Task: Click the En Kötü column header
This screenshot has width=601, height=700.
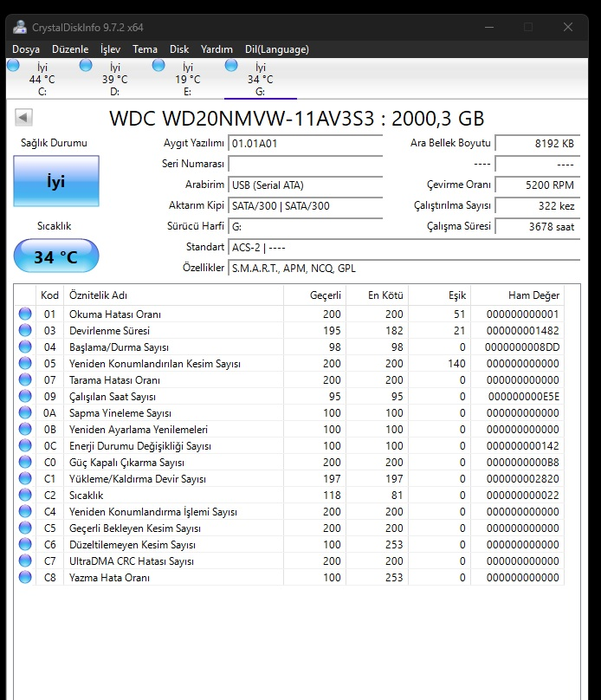Action: [x=378, y=295]
